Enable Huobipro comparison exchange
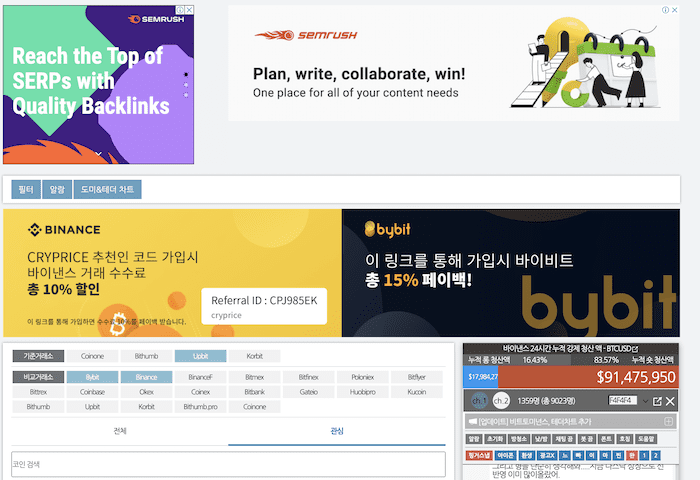The height and width of the screenshot is (480, 700). [x=362, y=392]
